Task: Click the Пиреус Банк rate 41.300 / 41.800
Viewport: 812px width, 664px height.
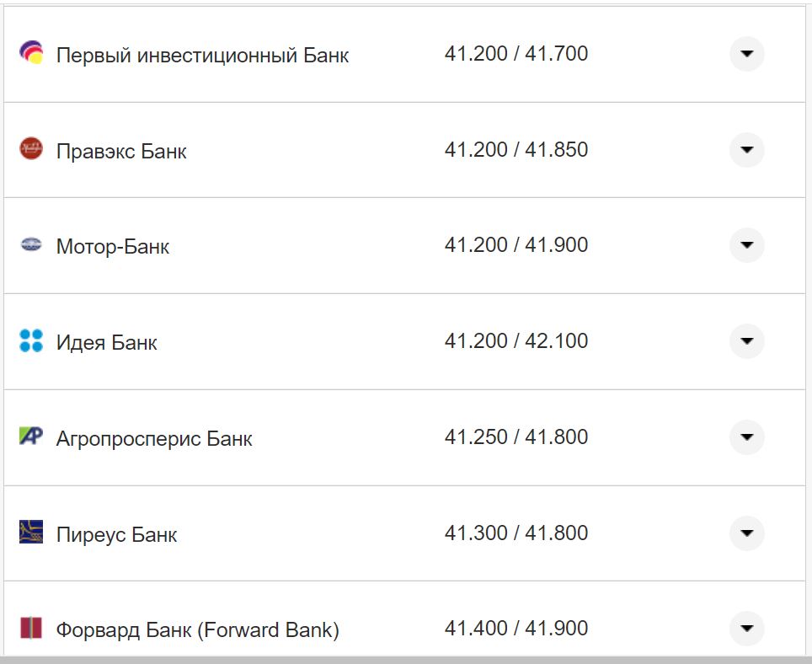Action: pos(516,533)
